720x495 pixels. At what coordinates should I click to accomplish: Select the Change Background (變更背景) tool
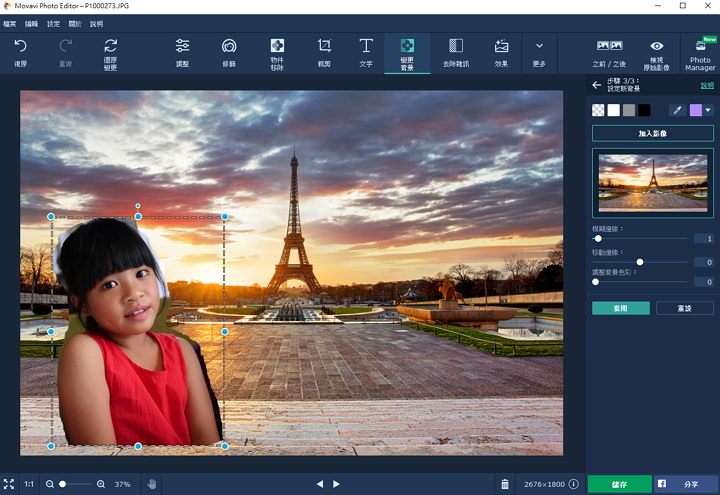(x=407, y=53)
